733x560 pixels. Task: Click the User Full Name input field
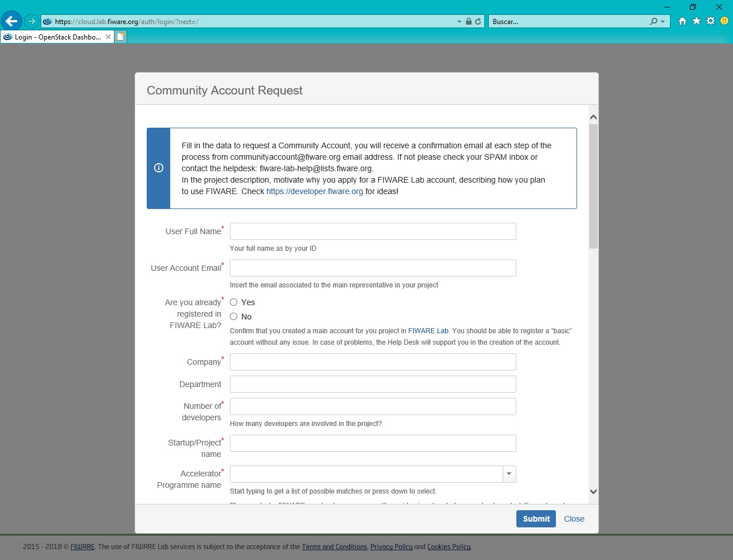(373, 231)
